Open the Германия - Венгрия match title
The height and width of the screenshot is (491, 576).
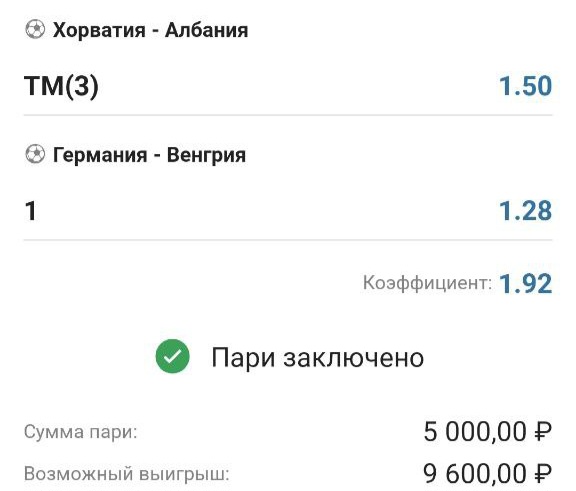click(x=150, y=155)
